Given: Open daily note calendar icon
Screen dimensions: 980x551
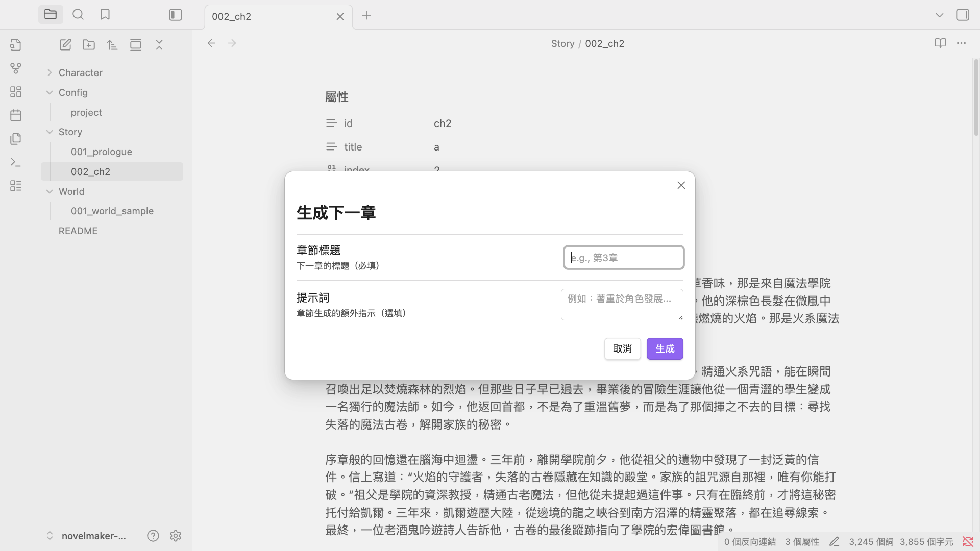Looking at the screenshot, I should (16, 115).
